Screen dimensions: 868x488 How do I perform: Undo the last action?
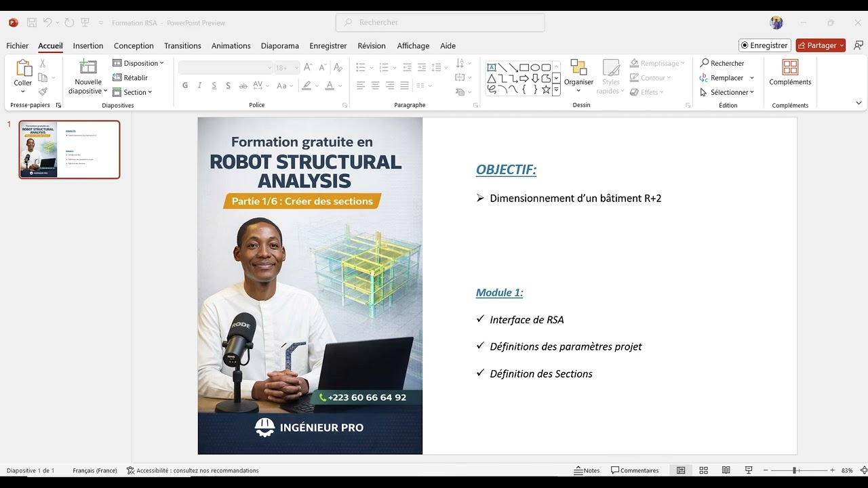click(47, 22)
